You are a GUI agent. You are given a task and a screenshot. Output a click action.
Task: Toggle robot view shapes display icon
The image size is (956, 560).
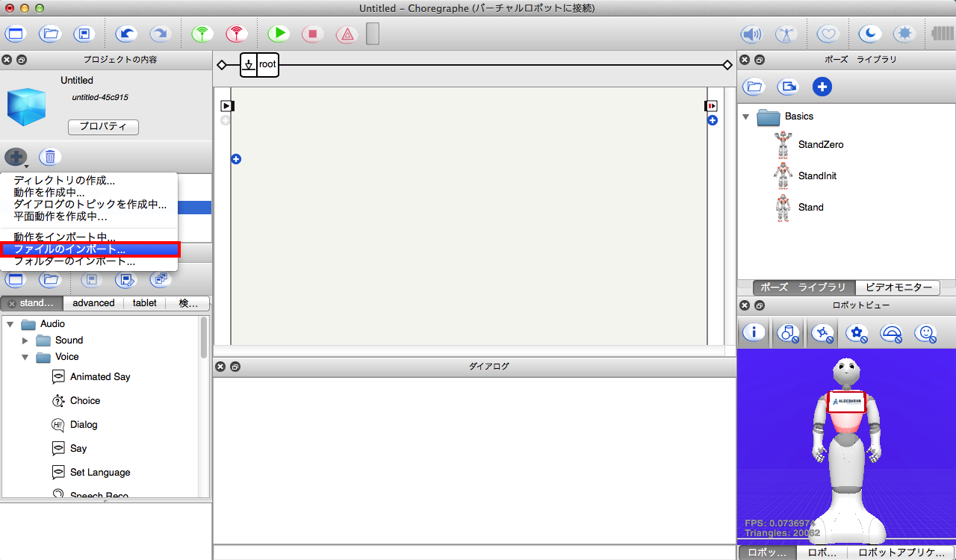click(x=788, y=332)
